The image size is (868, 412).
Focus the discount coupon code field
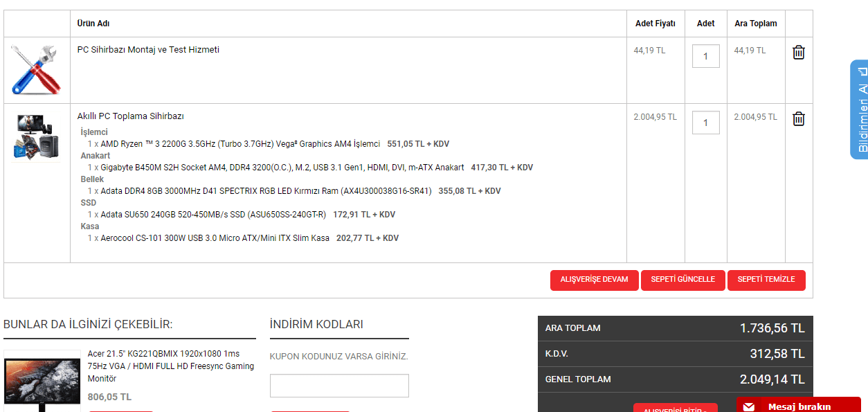pyautogui.click(x=339, y=386)
